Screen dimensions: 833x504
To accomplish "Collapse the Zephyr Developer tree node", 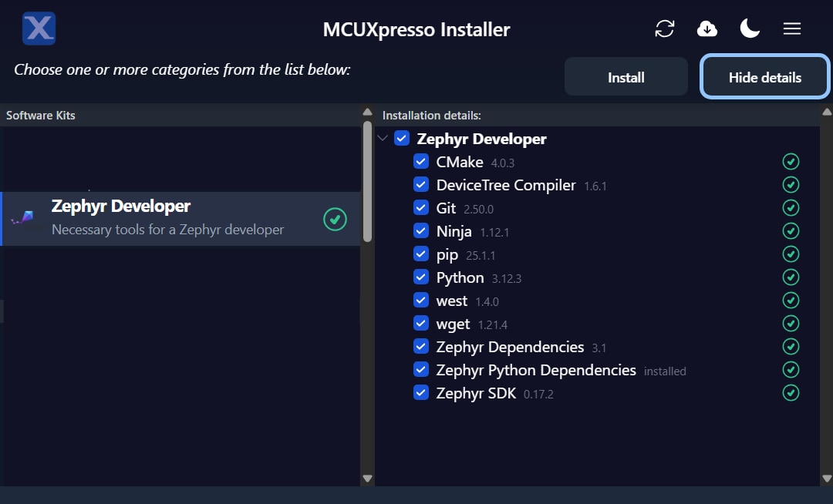I will (x=383, y=139).
